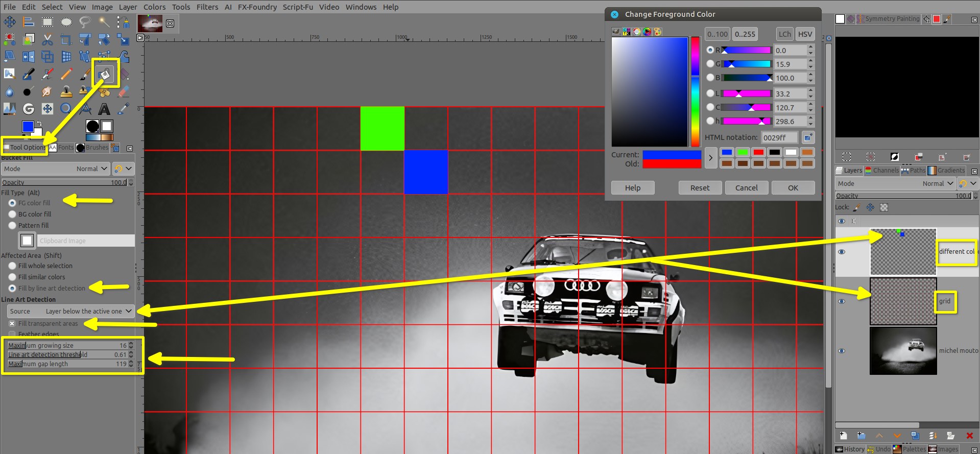This screenshot has width=980, height=454.
Task: Delete layer using the red X icon
Action: [x=969, y=436]
